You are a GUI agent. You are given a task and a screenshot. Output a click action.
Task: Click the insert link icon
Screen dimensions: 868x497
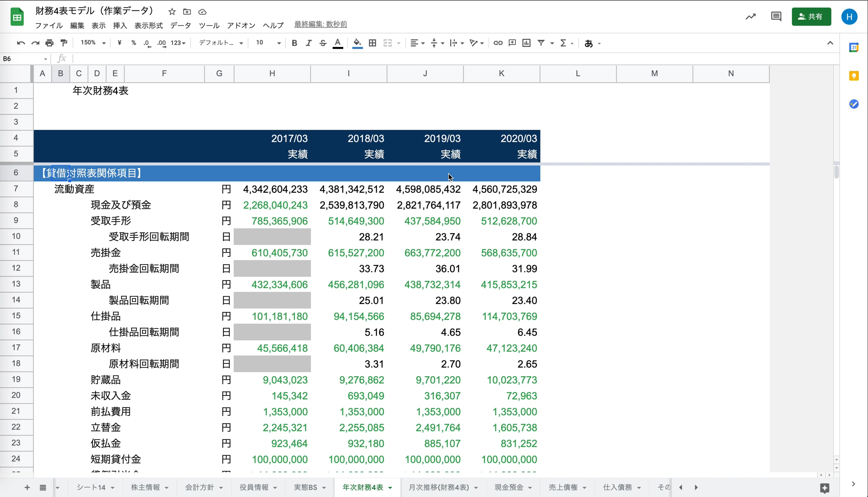[x=498, y=43]
